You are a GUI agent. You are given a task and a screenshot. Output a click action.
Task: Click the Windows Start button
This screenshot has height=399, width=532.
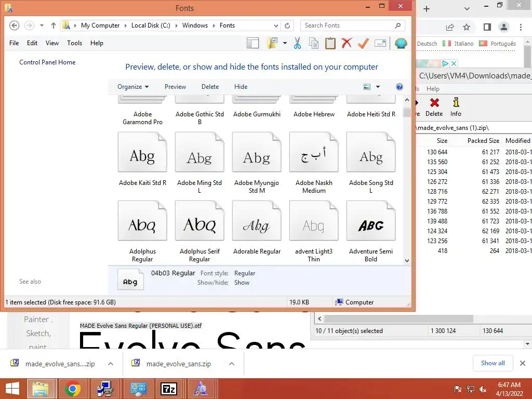click(x=12, y=389)
